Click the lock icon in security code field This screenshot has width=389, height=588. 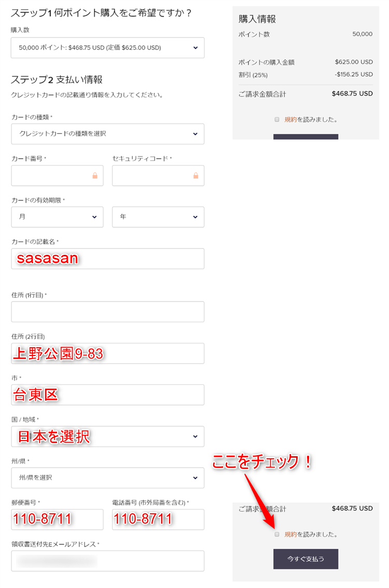(x=196, y=176)
